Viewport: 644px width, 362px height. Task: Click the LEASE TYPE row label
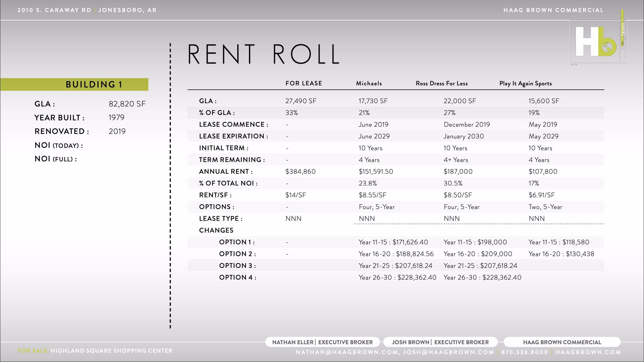[221, 219]
